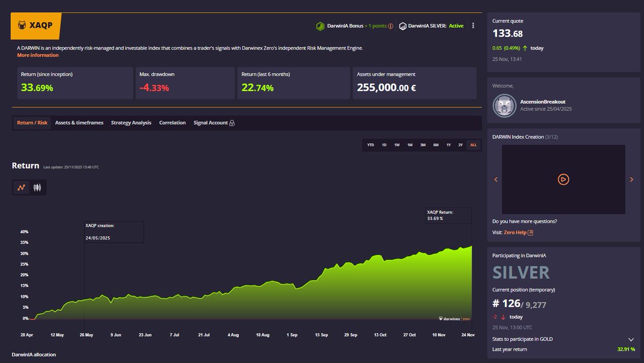The width and height of the screenshot is (644, 363).
Task: Switch chart range to YTD
Action: [370, 144]
